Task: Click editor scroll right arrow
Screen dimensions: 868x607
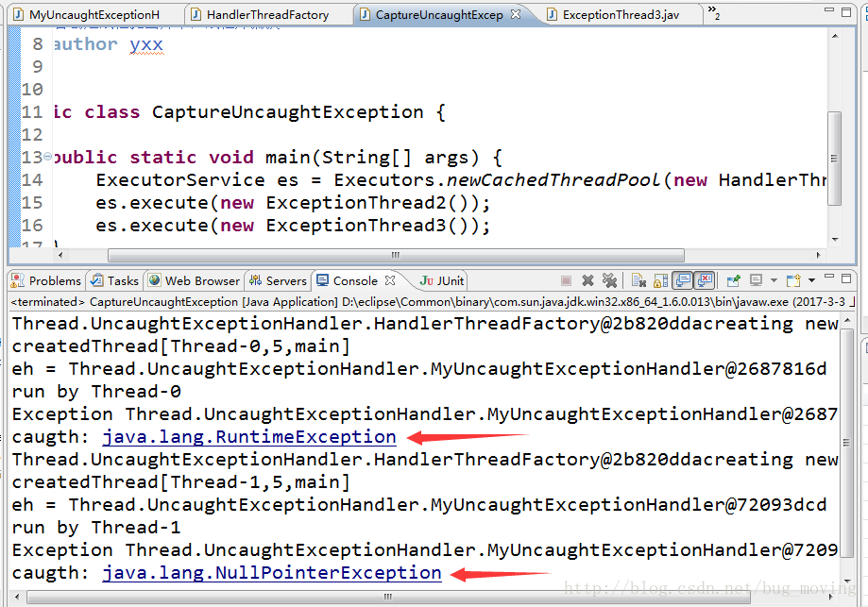Action: [x=818, y=255]
